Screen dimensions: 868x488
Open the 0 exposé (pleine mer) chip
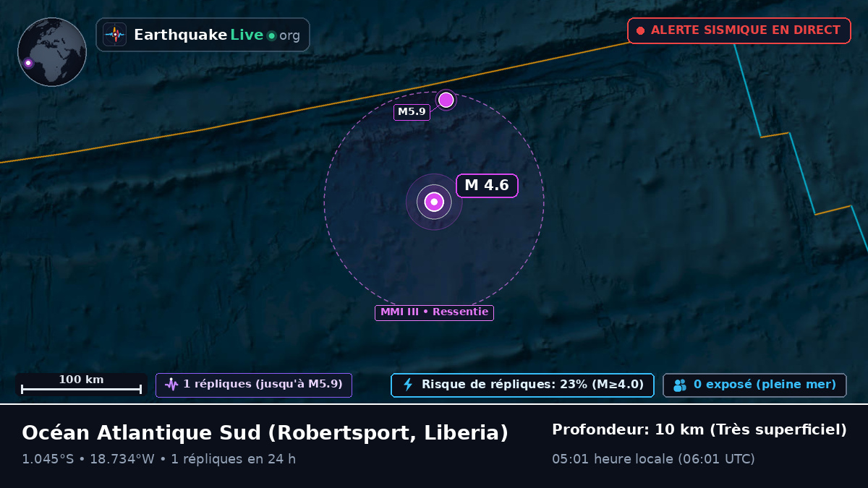[x=754, y=385]
